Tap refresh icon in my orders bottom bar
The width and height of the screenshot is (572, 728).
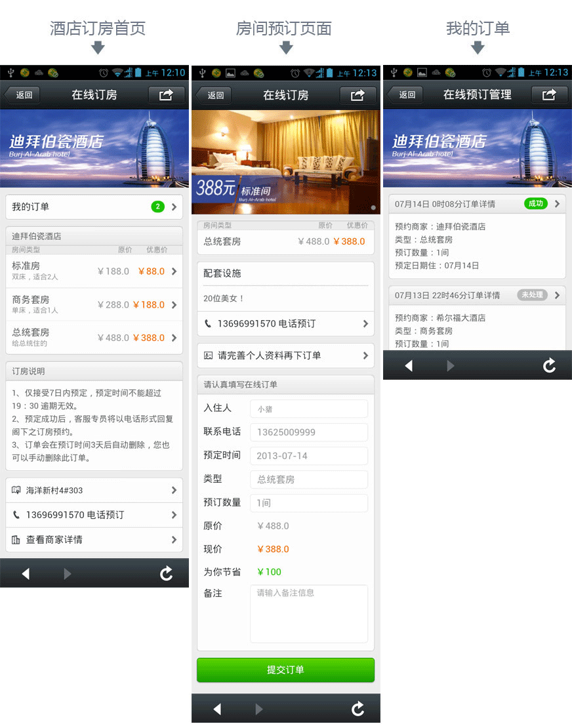tap(549, 365)
